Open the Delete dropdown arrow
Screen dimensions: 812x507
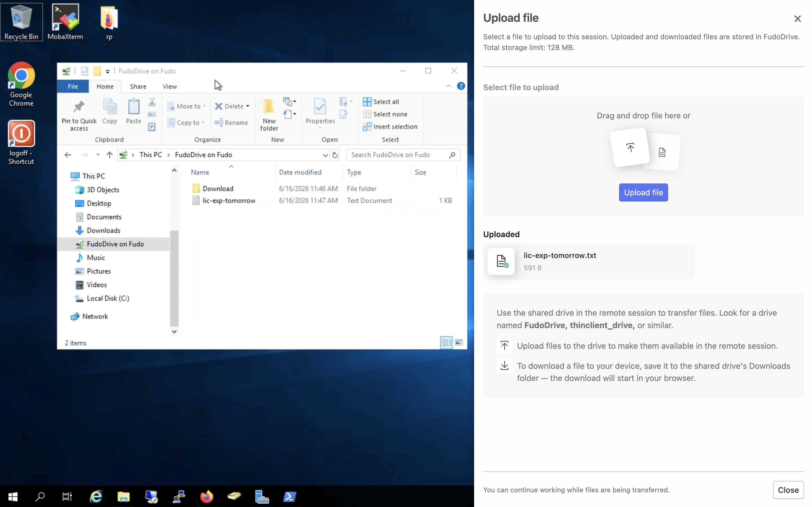[x=248, y=106]
